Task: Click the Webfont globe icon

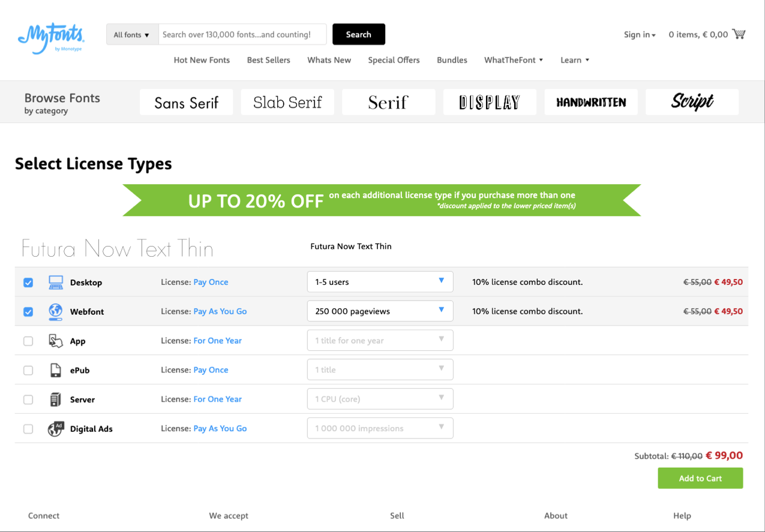Action: [x=55, y=311]
